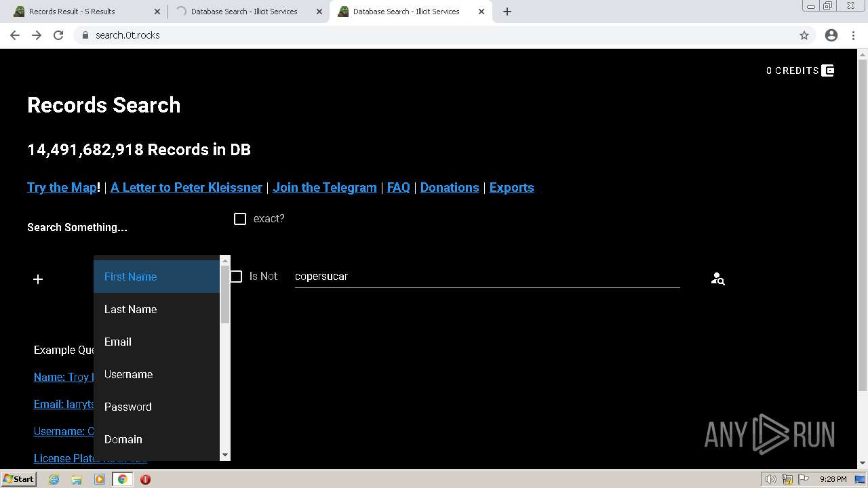Open Try the Map link

(62, 188)
